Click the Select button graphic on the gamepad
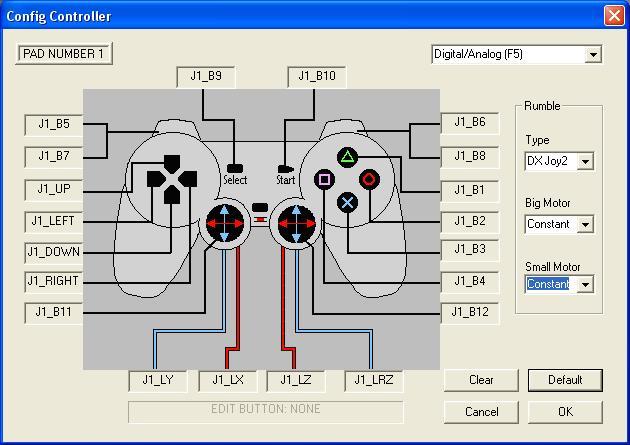 pyautogui.click(x=235, y=168)
